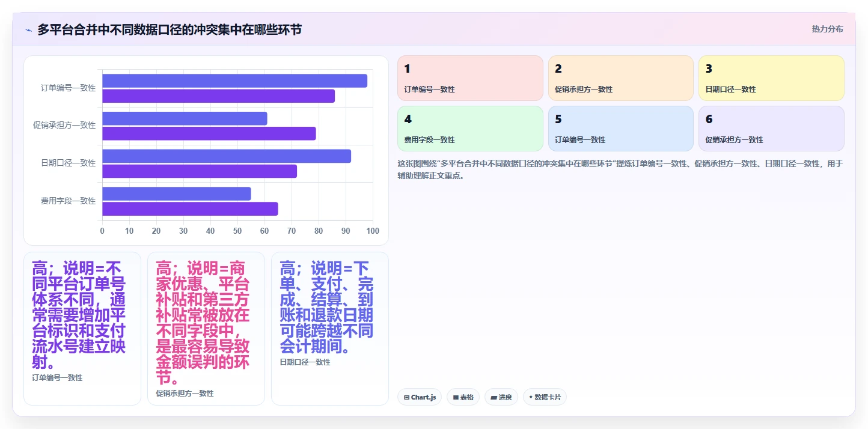Click the purple bar for 订单编号一致性

(x=218, y=96)
